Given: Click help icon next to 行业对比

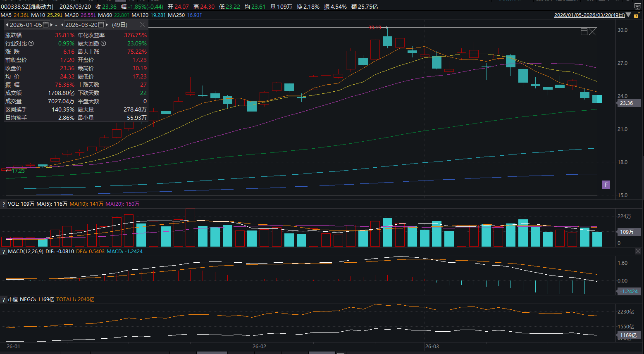Looking at the screenshot, I should (x=31, y=43).
